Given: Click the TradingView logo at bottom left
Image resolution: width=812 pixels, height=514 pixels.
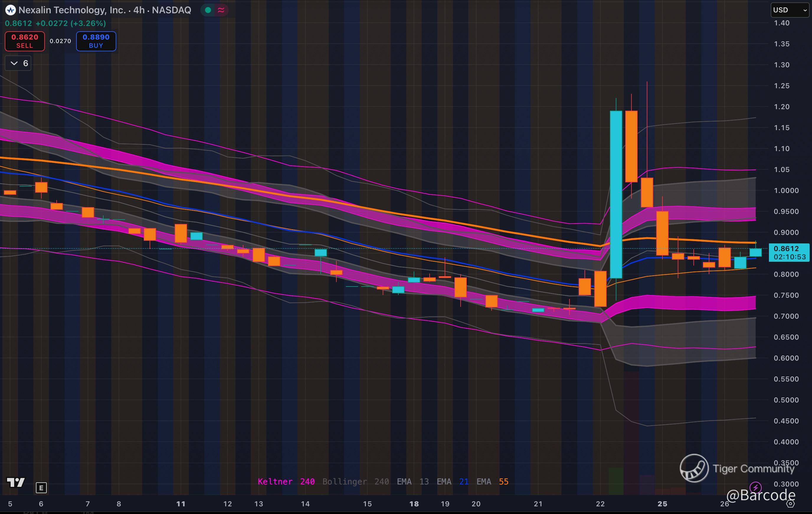Looking at the screenshot, I should tap(16, 483).
